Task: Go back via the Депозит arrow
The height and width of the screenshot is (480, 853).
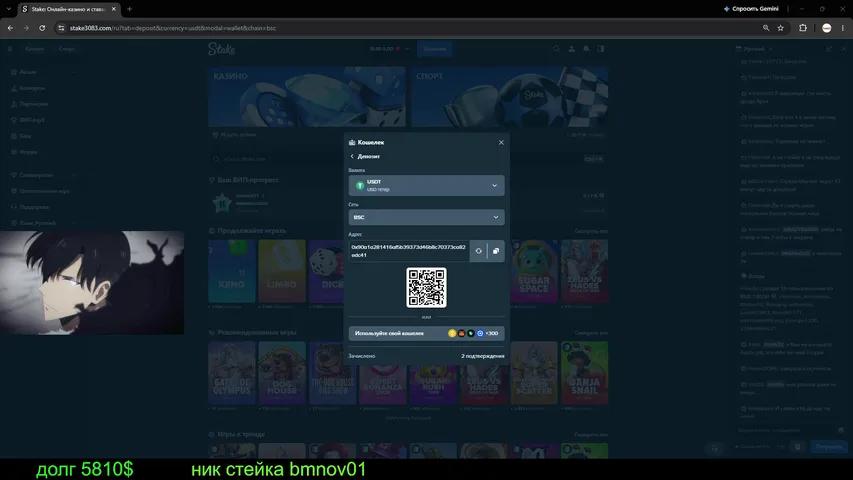Action: point(352,156)
